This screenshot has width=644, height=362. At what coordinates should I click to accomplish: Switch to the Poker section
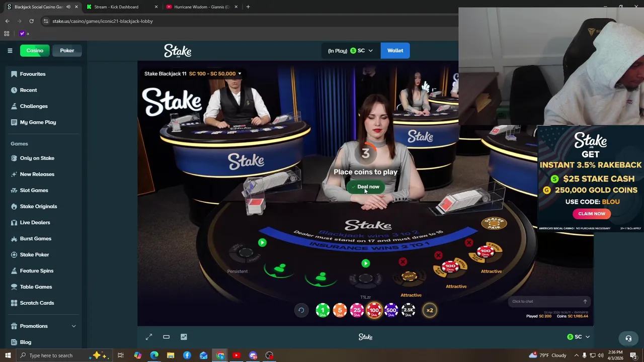pos(67,50)
